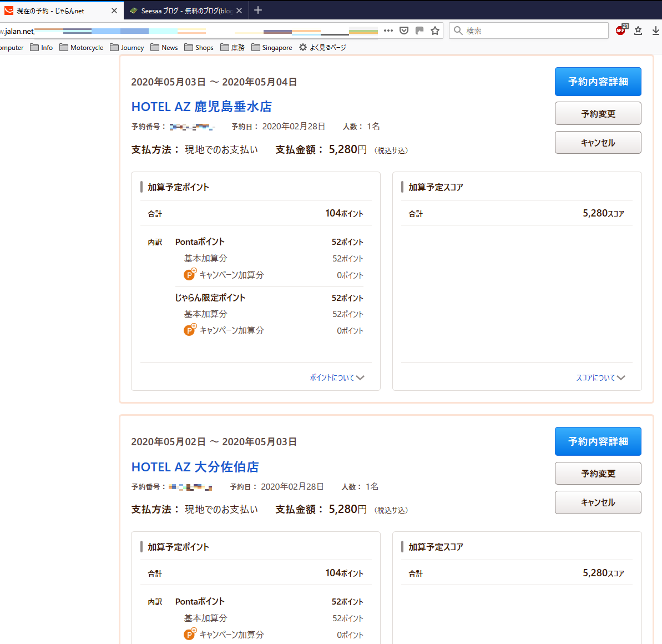The width and height of the screenshot is (662, 644).
Task: Close the 現在の予約 - じゃらんnet tab
Action: coord(114,11)
